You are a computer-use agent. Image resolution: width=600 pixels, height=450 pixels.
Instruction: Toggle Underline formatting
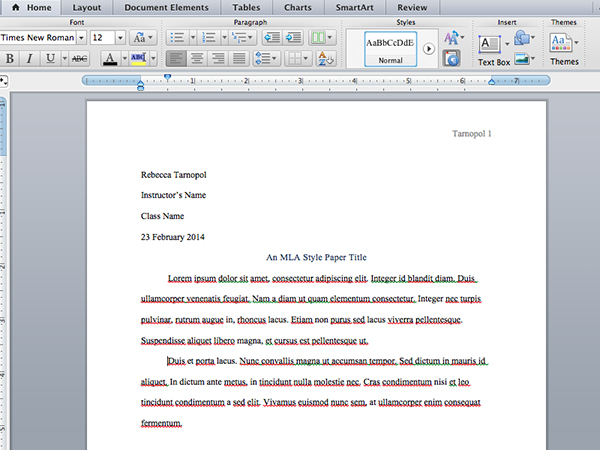click(50, 59)
